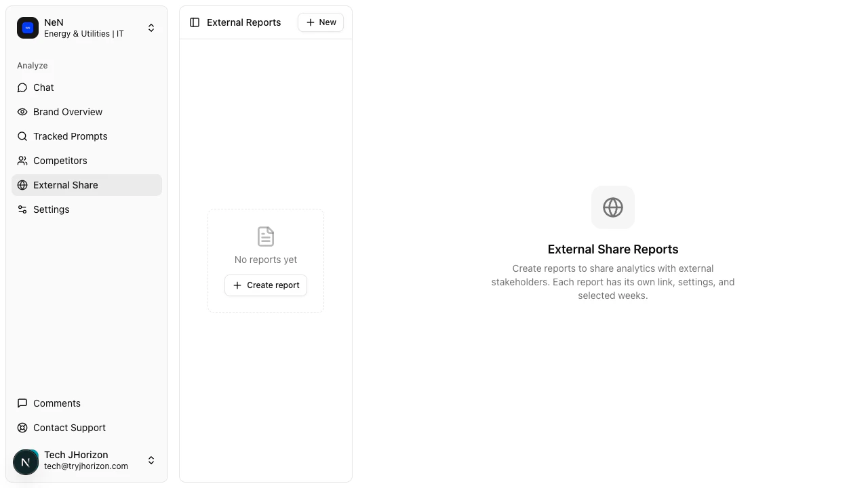Open Tracked Prompts via magnifier icon

22,136
